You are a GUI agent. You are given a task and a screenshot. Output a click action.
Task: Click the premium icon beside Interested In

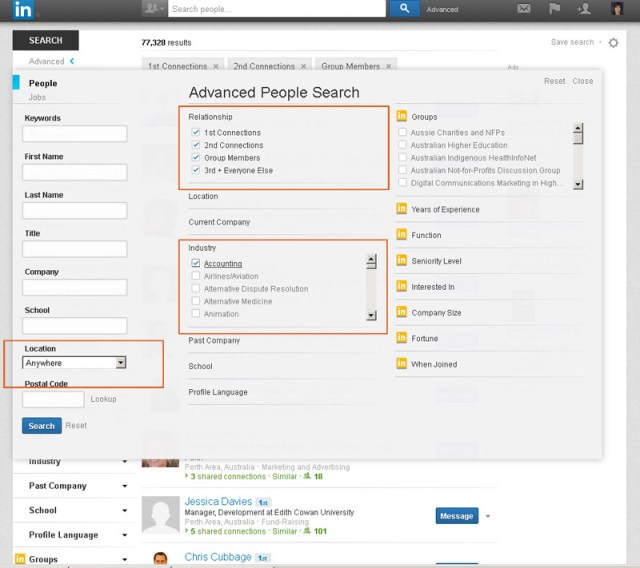[x=402, y=286]
